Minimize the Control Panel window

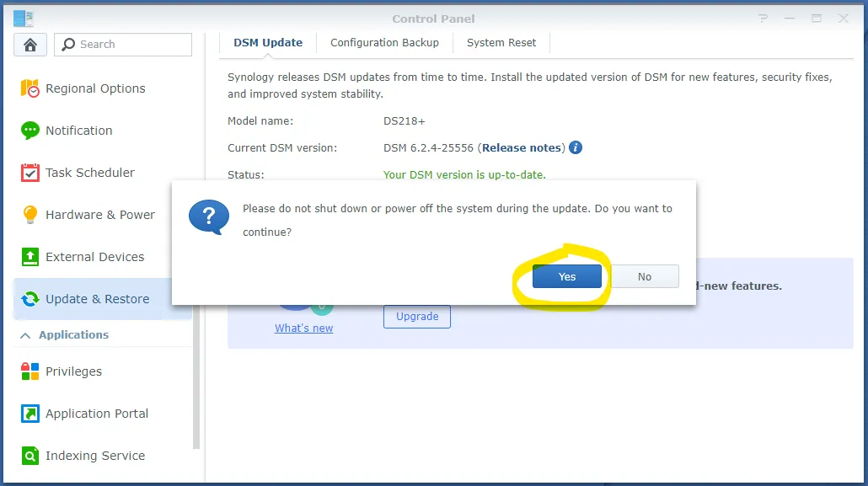790,19
